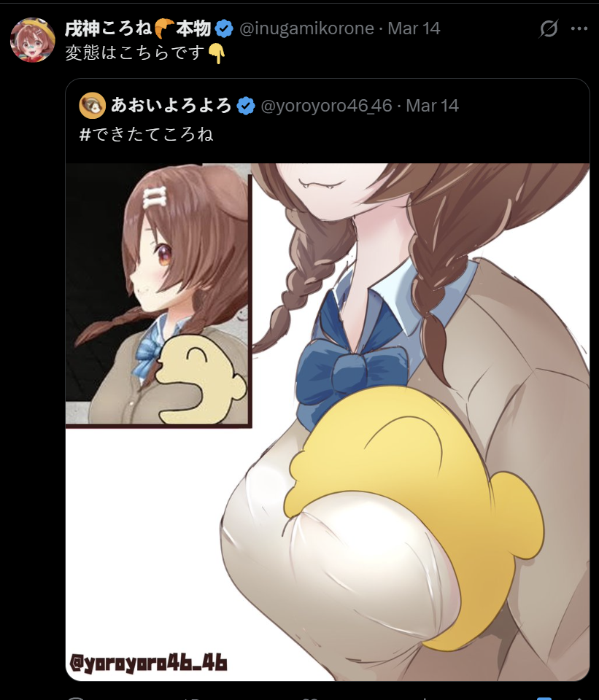Click the あおいよろよろ round avatar in the quoted post
The height and width of the screenshot is (700, 599).
tap(92, 106)
